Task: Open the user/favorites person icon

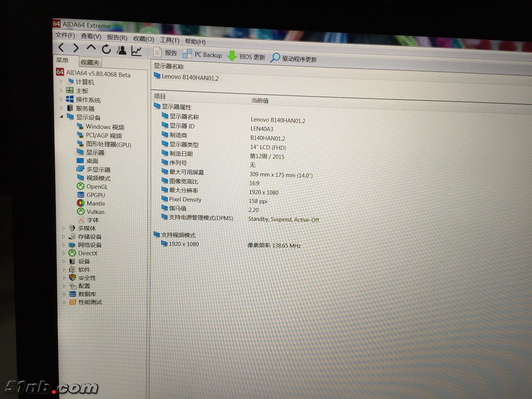Action: 121,50
